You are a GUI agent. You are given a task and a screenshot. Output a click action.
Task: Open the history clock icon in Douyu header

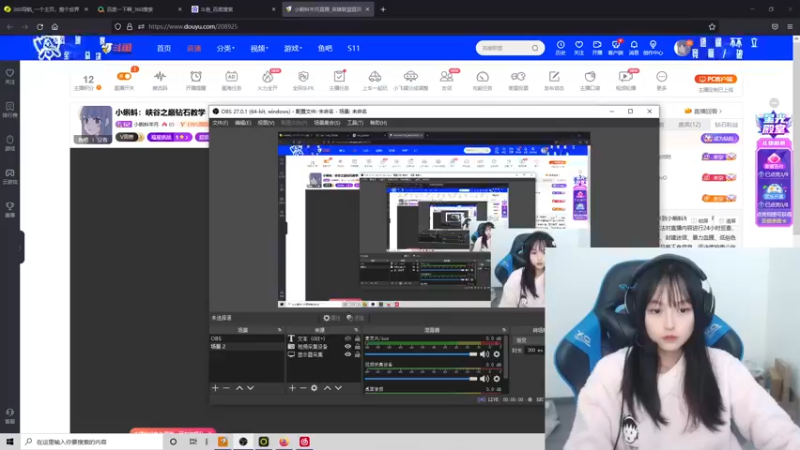pos(560,45)
